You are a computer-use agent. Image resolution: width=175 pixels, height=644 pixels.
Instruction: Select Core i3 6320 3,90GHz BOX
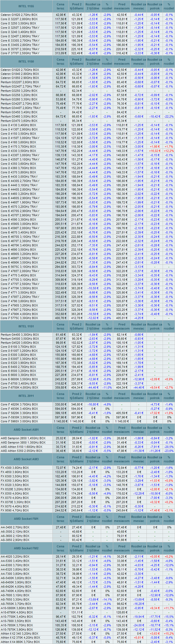click(x=18, y=363)
